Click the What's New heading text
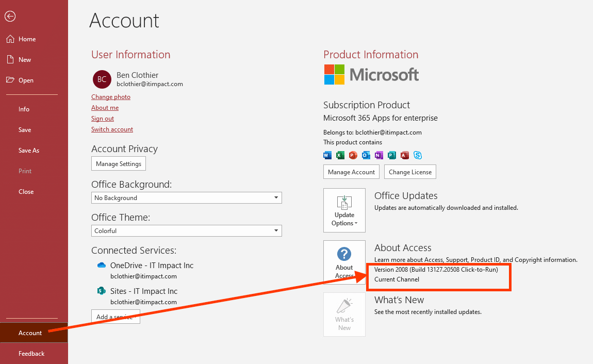Screen dimensions: 593x364 [399, 300]
